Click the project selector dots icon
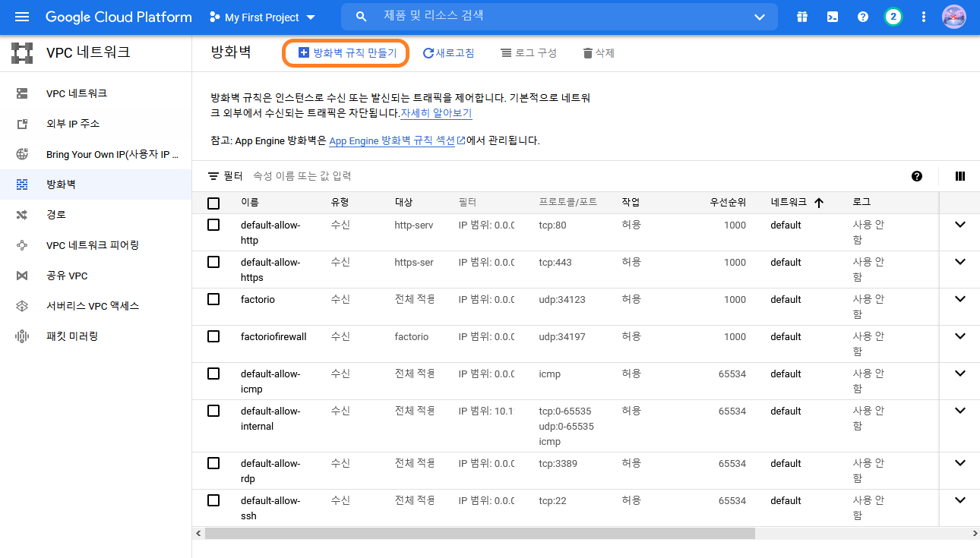The width and height of the screenshot is (980, 558). (214, 17)
